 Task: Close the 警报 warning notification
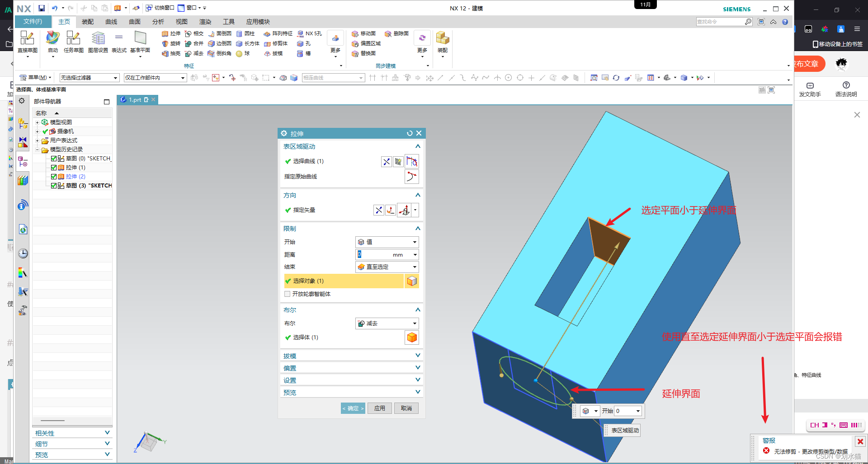click(860, 441)
